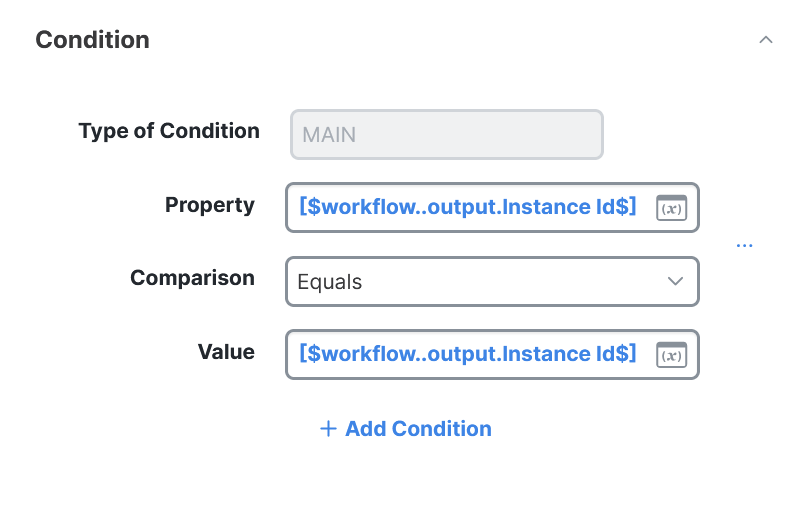
Task: Click the Type of Condition label
Action: [x=169, y=131]
